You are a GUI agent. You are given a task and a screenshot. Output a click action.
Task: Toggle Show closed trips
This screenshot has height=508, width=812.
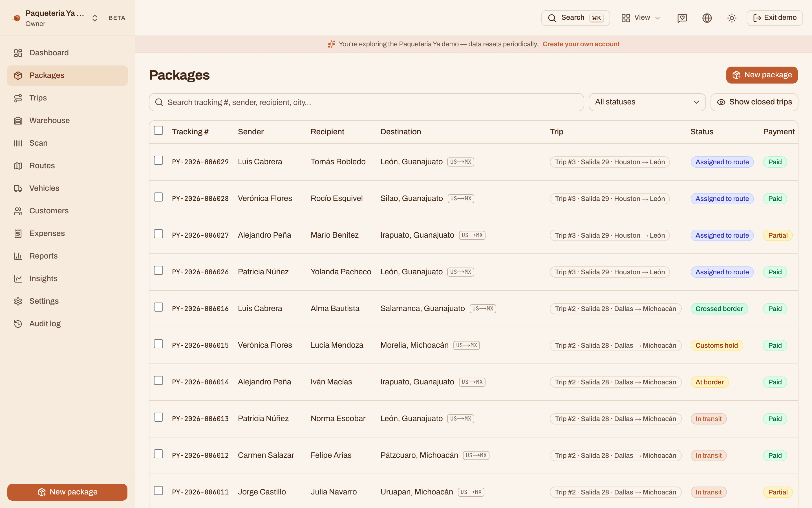pos(754,102)
